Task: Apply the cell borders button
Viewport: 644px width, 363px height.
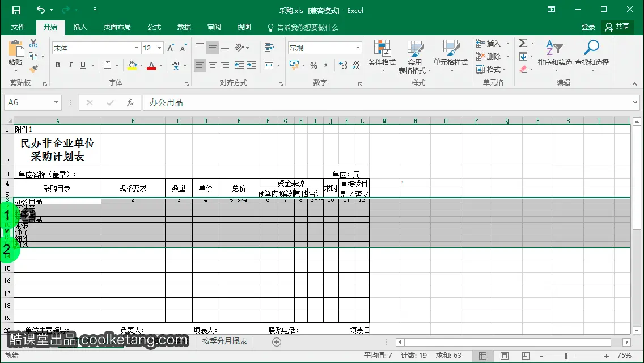Action: 108,65
